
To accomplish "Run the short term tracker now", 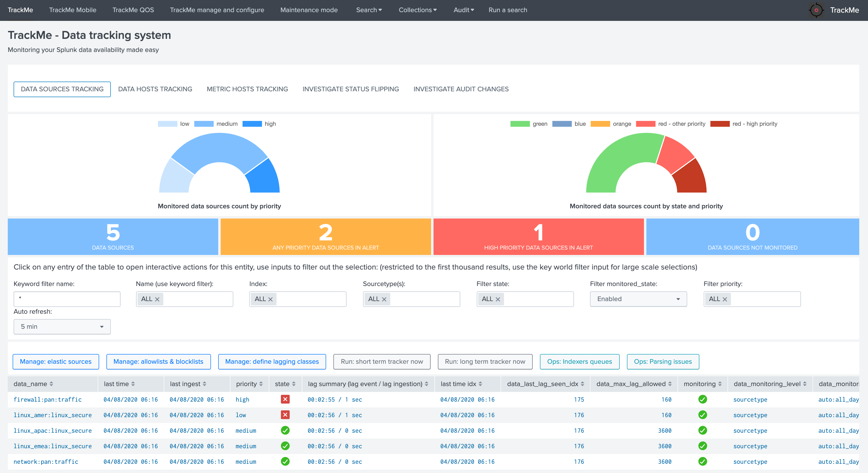I will pos(382,362).
